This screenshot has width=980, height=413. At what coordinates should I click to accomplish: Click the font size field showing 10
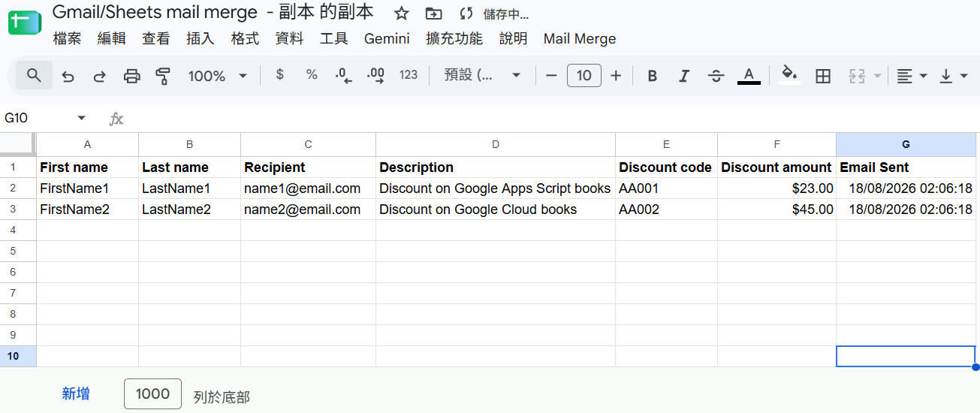tap(584, 75)
